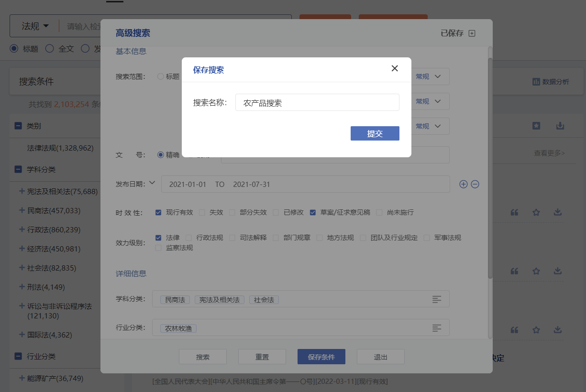
Task: Click the 搜索名称 input field
Action: tap(317, 102)
